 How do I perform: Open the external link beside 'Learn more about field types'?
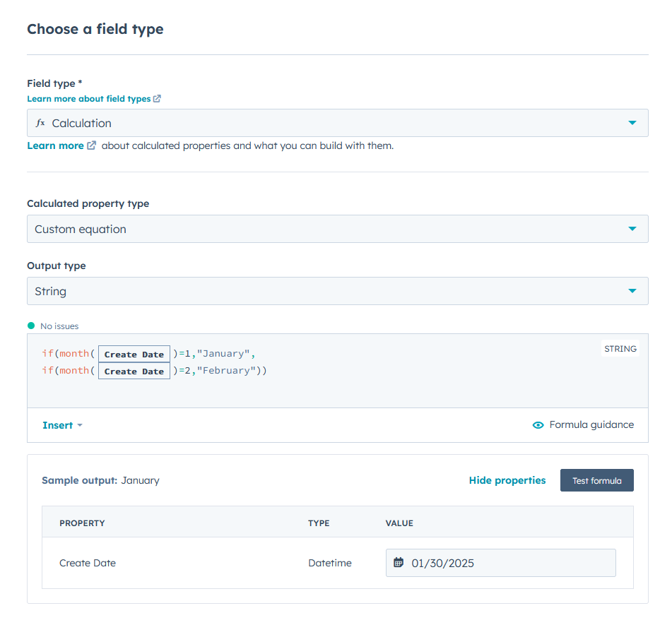pos(157,98)
